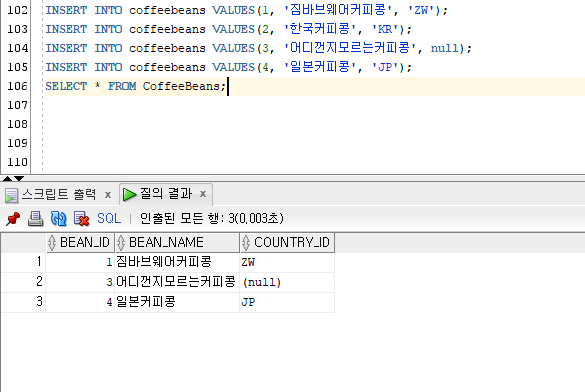Click the down arrow on panel splitter

click(19, 178)
